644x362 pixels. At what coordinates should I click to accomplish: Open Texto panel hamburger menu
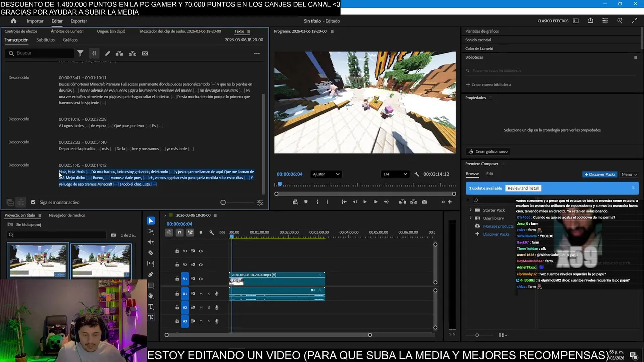coord(248,31)
